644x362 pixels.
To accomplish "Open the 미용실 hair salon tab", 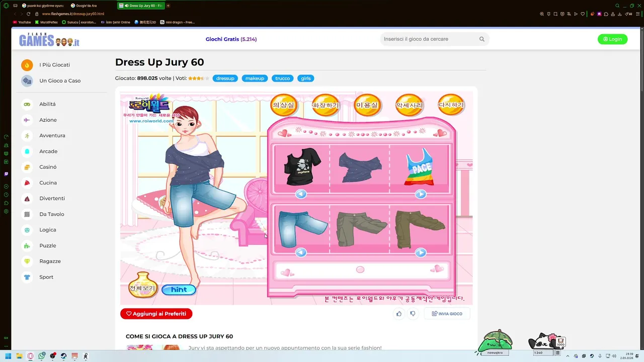I will point(367,105).
